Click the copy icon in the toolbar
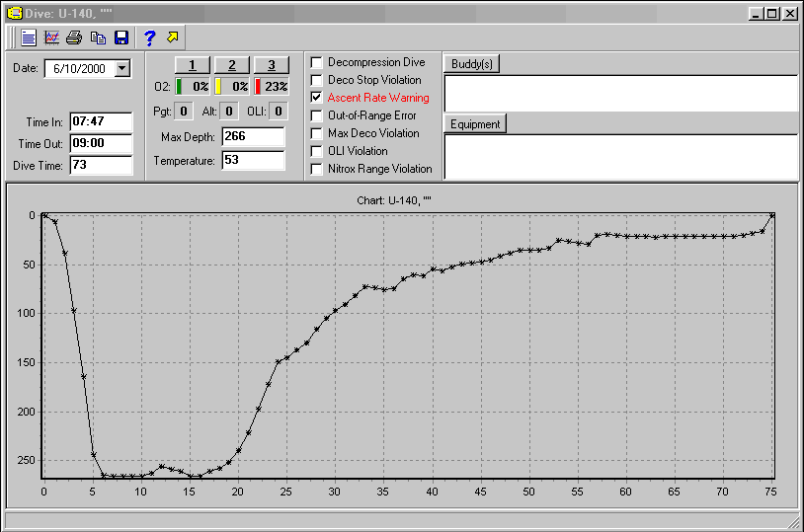 98,38
